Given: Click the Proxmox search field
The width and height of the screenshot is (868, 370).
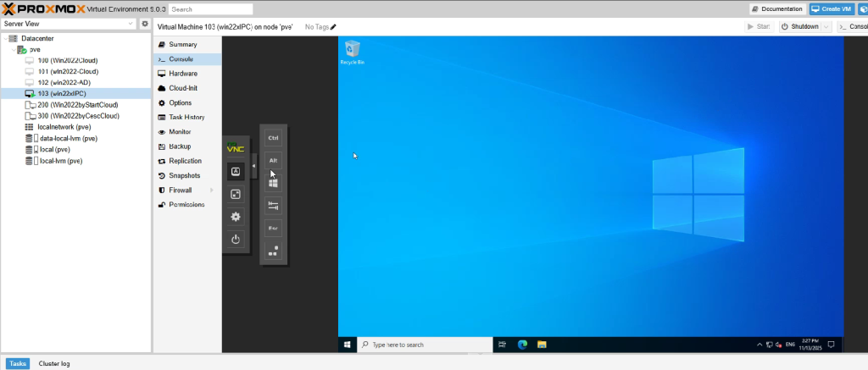Looking at the screenshot, I should pos(203,9).
